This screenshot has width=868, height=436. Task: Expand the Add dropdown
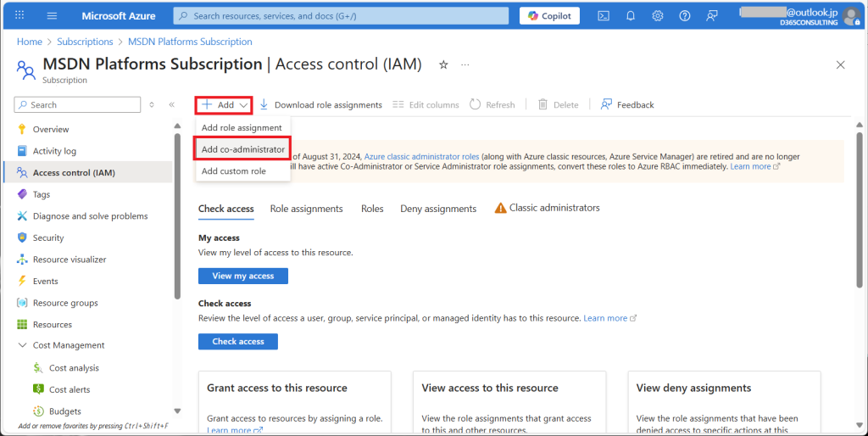tap(225, 104)
